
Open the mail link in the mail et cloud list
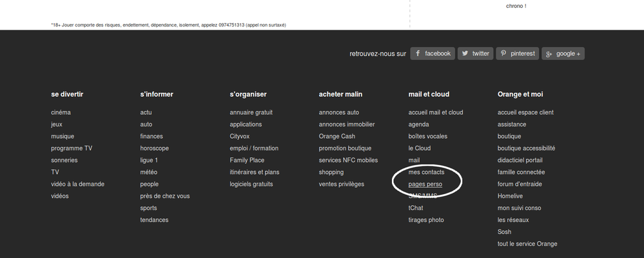click(x=414, y=160)
